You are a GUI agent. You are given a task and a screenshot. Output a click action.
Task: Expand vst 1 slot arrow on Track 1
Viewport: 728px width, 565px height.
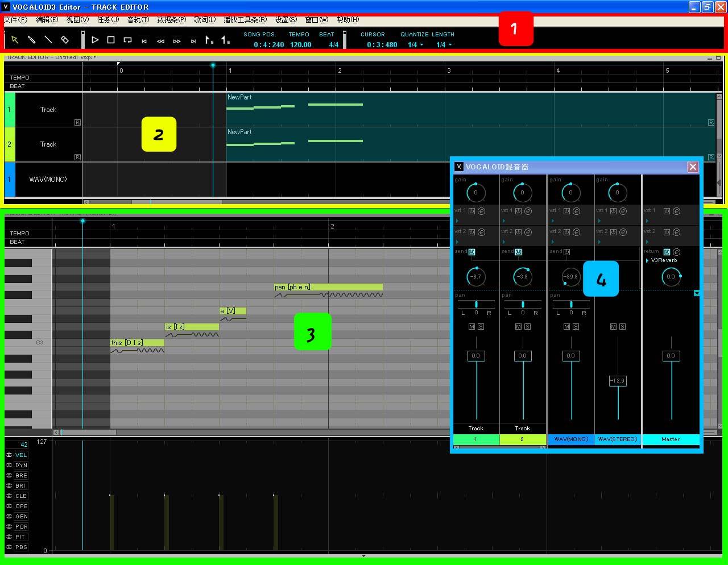click(457, 221)
